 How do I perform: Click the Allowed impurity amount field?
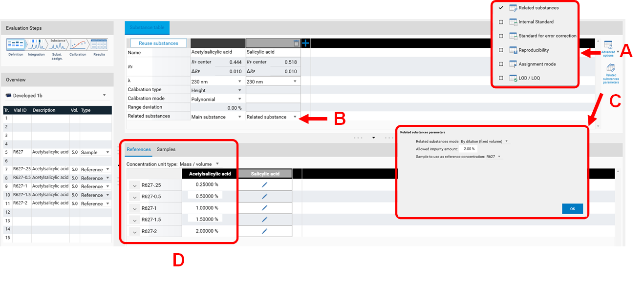point(468,149)
